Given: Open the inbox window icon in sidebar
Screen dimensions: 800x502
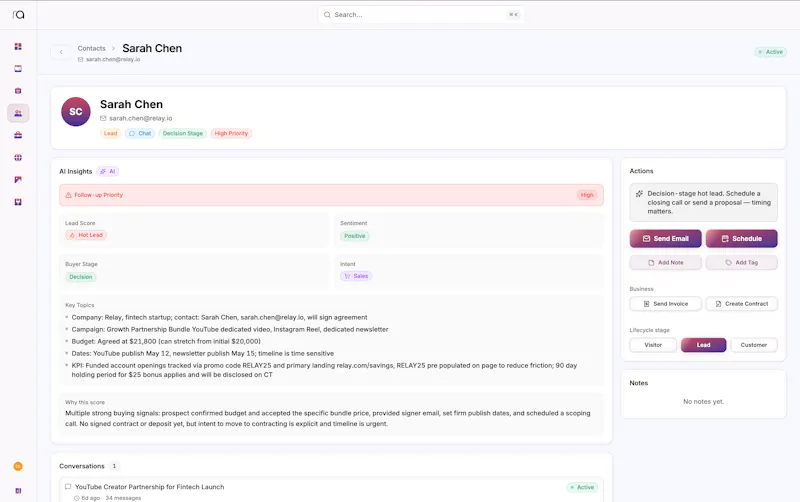Looking at the screenshot, I should (18, 68).
